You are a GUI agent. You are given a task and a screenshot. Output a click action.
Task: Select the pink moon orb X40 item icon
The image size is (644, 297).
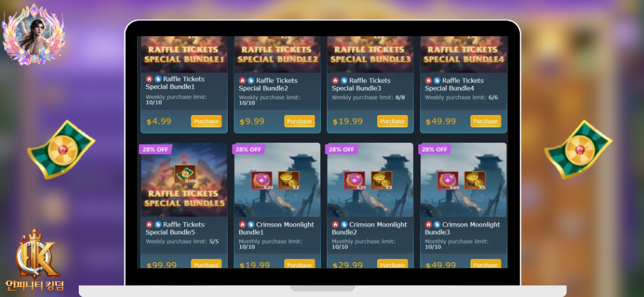[448, 180]
